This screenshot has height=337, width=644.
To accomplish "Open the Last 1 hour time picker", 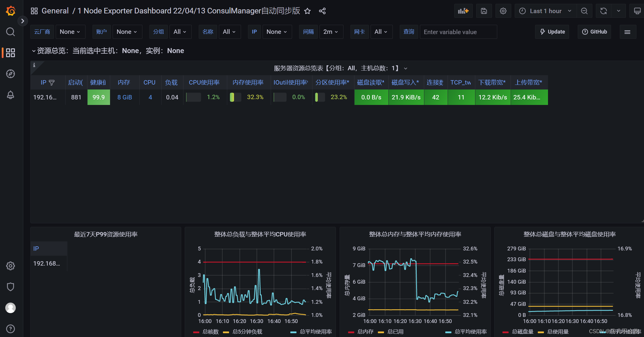I will [x=545, y=11].
